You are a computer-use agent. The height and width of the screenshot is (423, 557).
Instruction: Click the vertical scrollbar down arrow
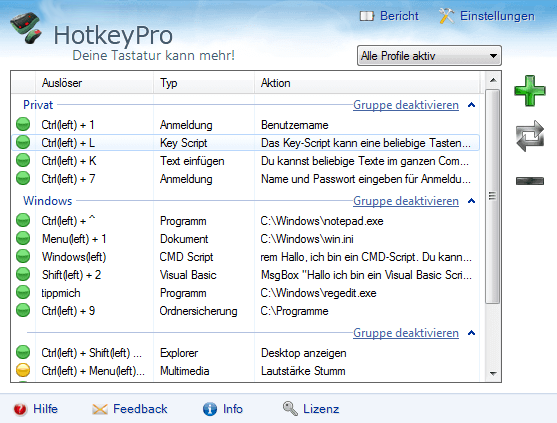pyautogui.click(x=493, y=373)
